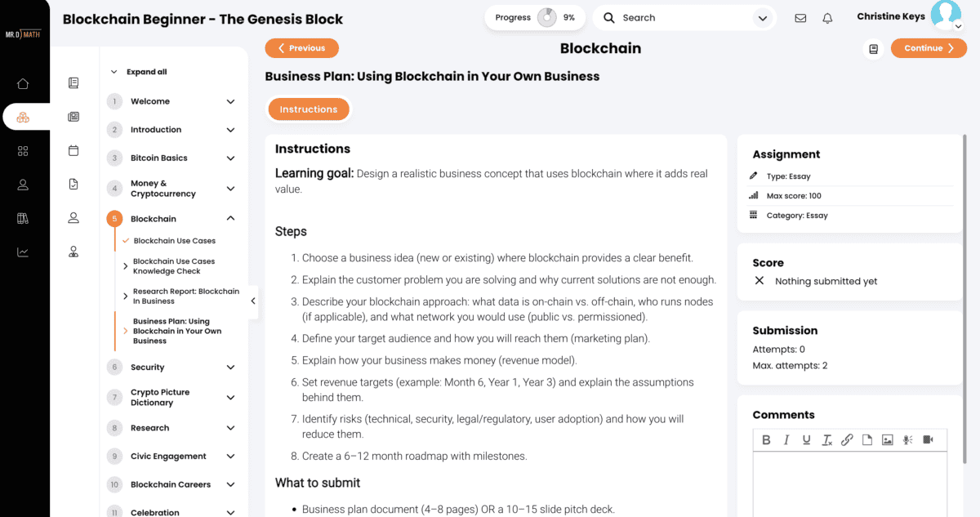Click the analytics chart icon in left sidebar

coord(23,252)
